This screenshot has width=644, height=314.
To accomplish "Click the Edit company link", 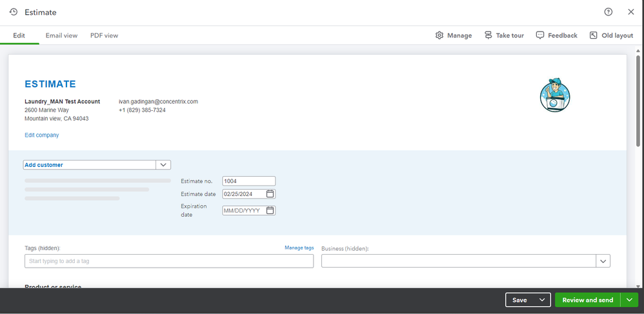I will pyautogui.click(x=41, y=135).
